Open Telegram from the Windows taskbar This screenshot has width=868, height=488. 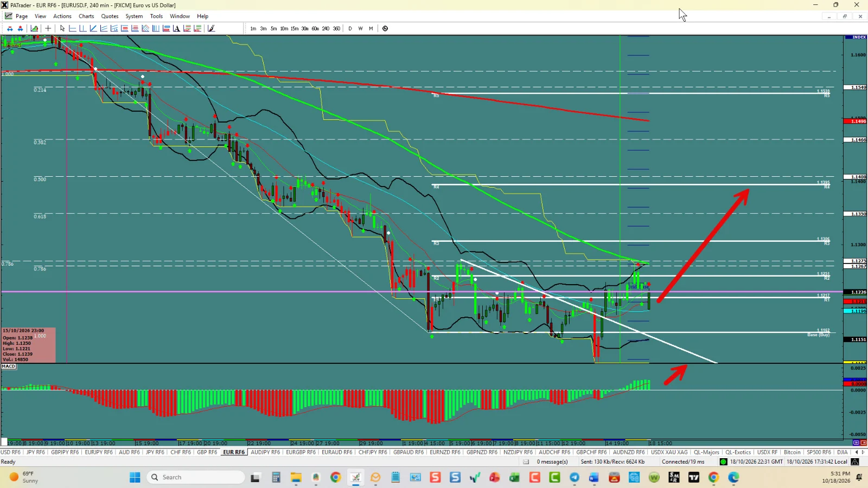pyautogui.click(x=575, y=477)
